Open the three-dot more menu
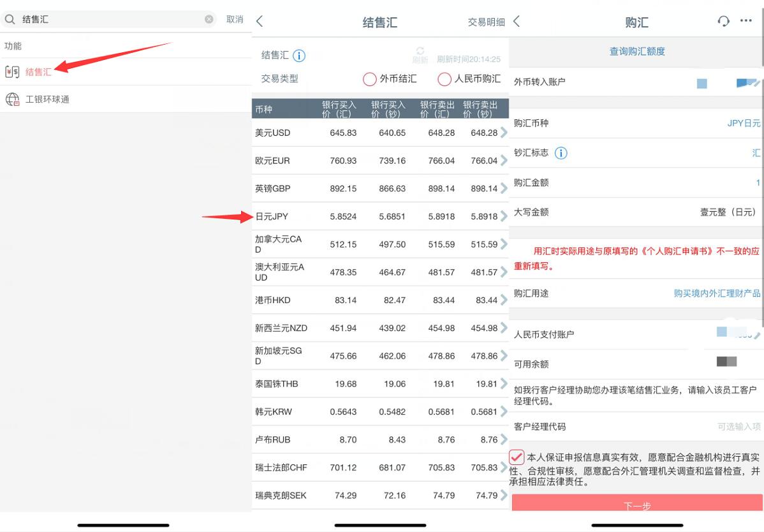 pyautogui.click(x=746, y=20)
